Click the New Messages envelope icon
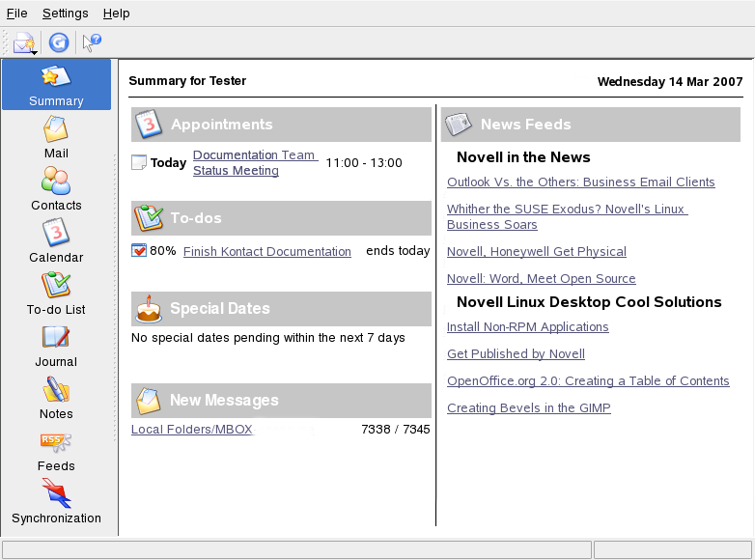The image size is (755, 560). [x=149, y=400]
